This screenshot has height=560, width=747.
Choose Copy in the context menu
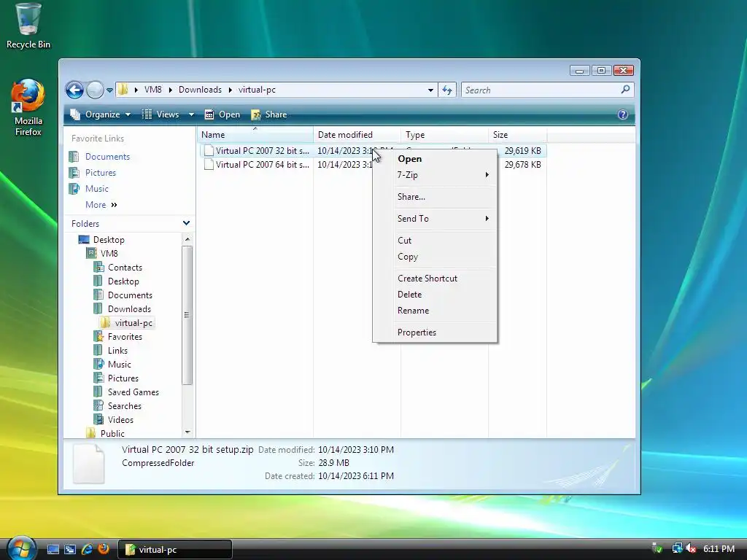pos(435,257)
